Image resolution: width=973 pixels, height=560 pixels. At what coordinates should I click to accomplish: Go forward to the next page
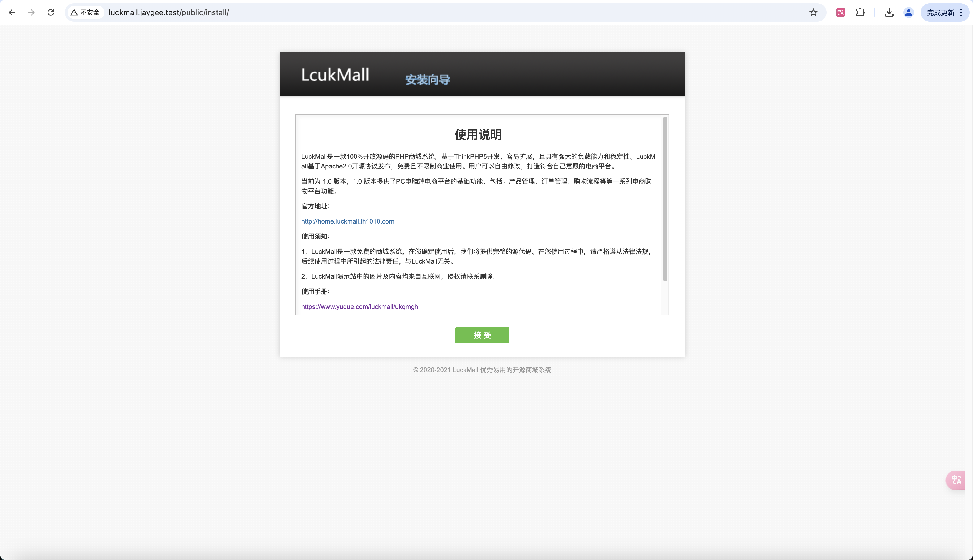point(32,12)
